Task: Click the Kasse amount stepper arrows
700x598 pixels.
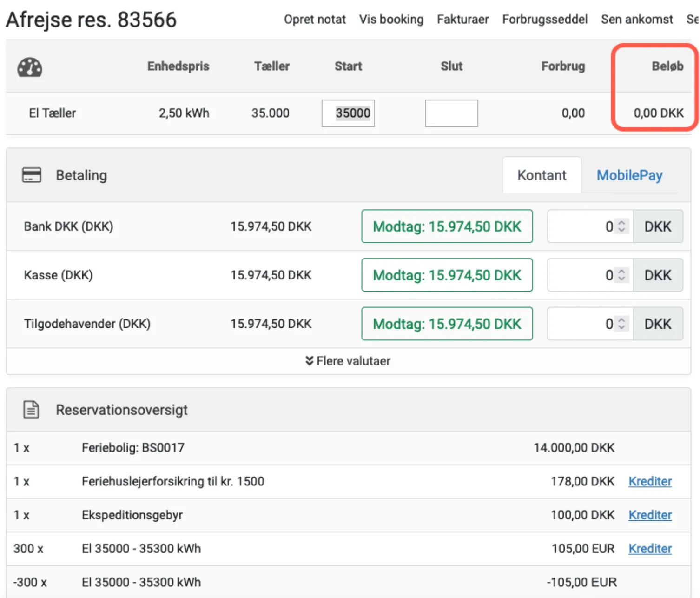Action: (621, 275)
